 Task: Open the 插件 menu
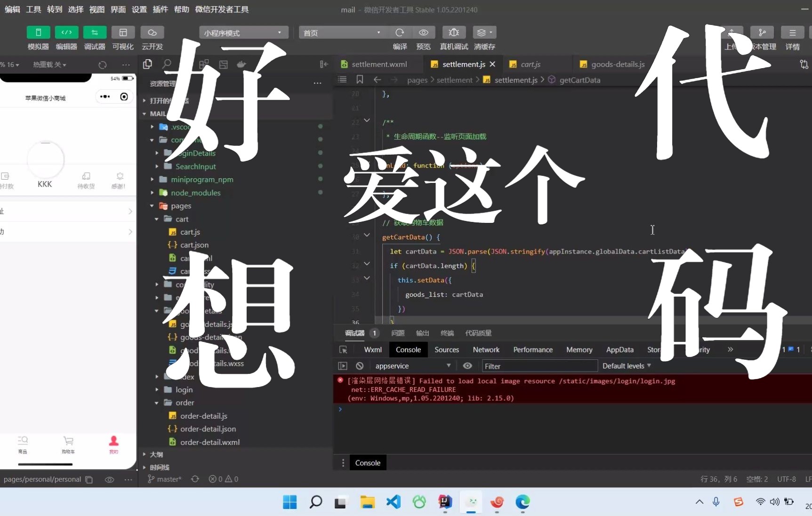pyautogui.click(x=160, y=9)
